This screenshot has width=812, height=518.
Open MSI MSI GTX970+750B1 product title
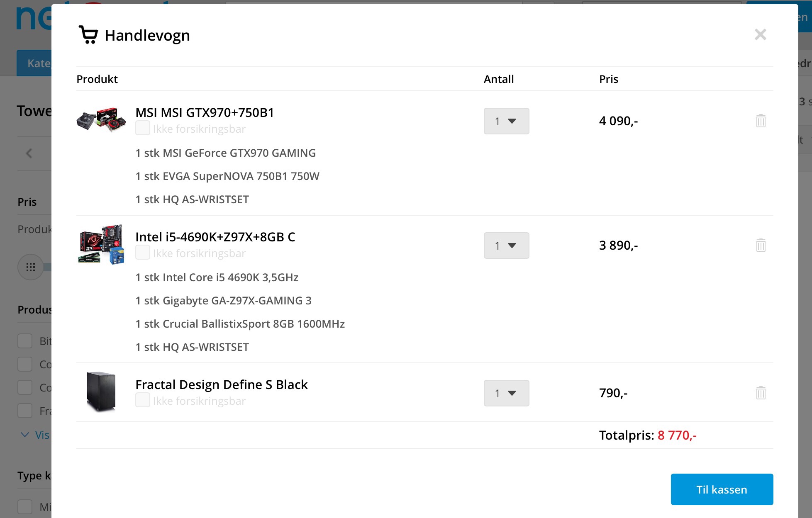[205, 112]
